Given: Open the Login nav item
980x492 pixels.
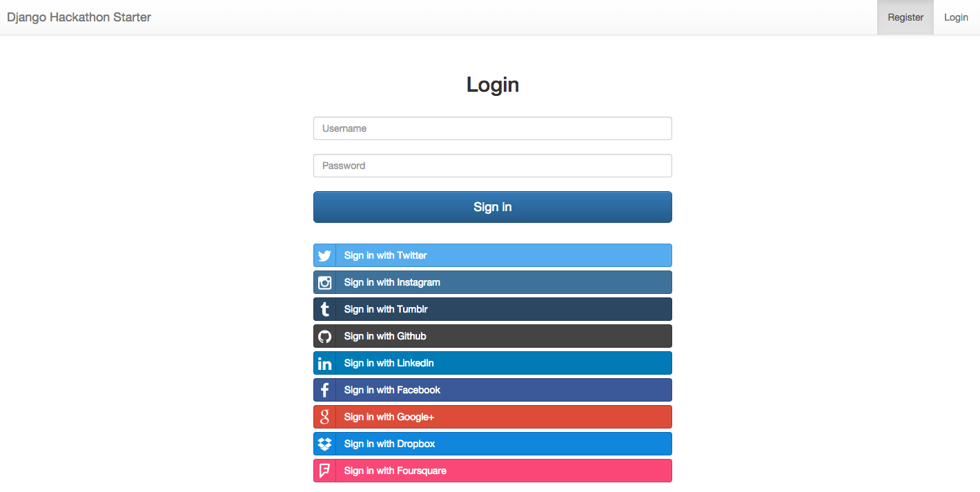Looking at the screenshot, I should (956, 17).
